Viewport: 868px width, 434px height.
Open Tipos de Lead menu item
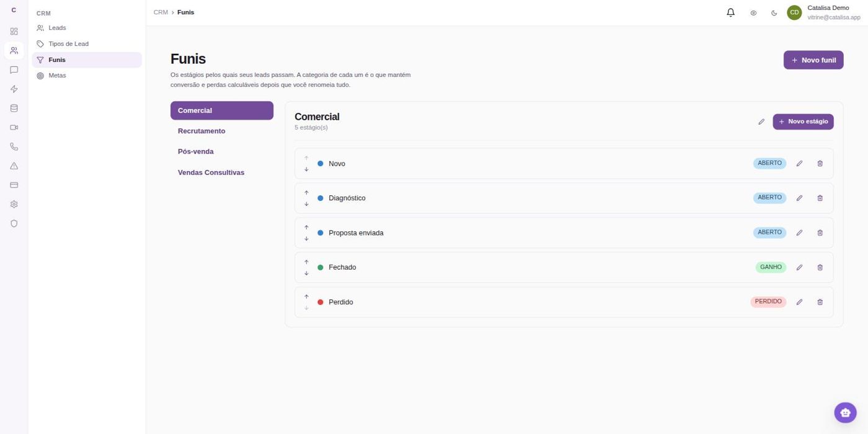[x=87, y=44]
